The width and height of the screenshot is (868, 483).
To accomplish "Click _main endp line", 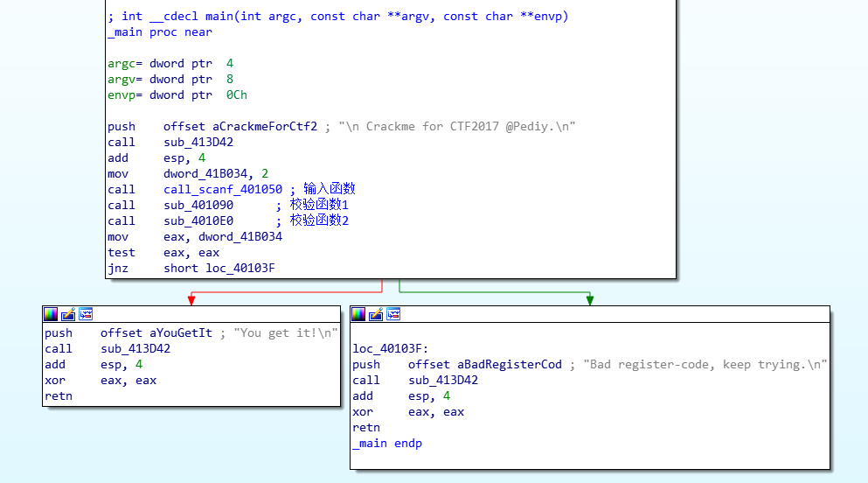I will (387, 443).
